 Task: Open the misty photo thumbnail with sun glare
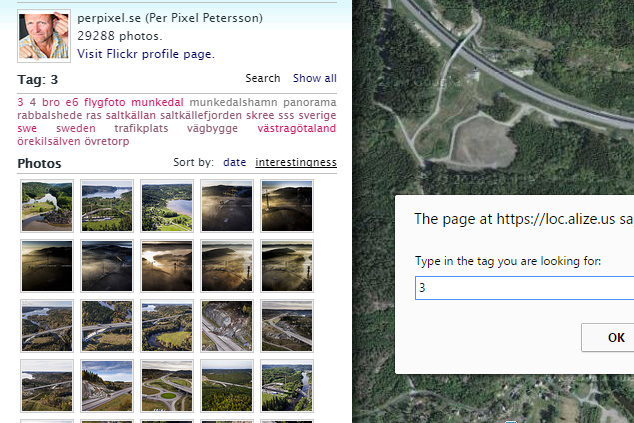point(167,266)
